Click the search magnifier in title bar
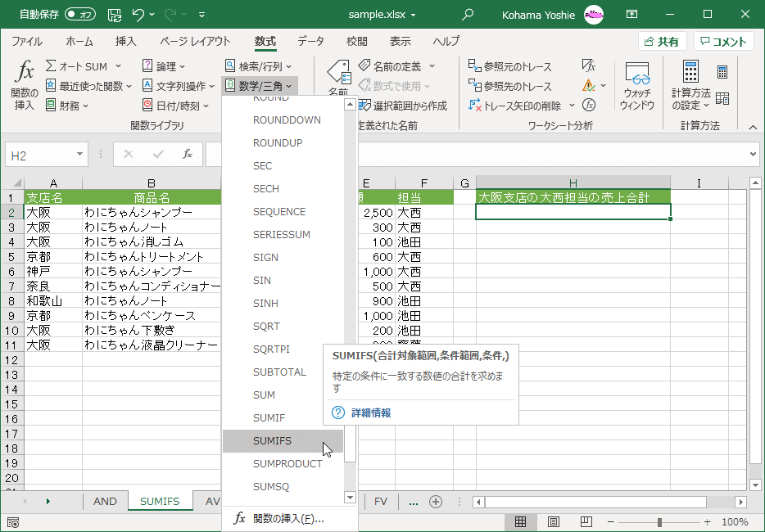 click(x=468, y=14)
